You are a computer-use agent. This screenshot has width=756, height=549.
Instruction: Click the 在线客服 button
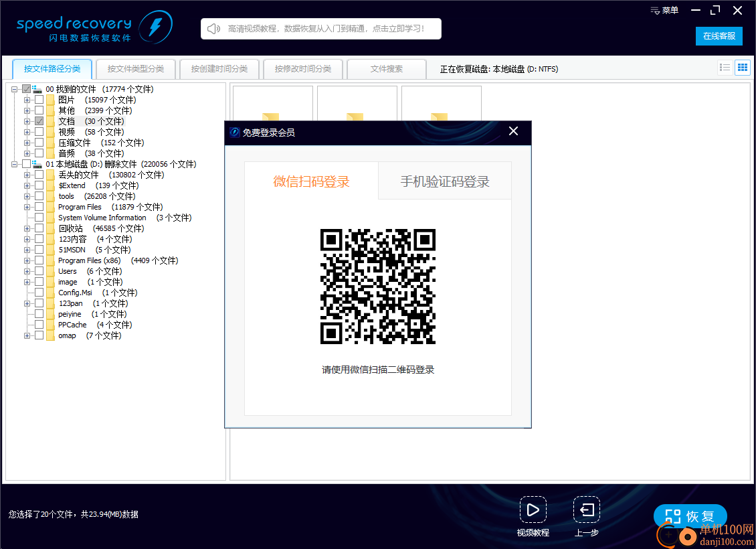click(719, 35)
